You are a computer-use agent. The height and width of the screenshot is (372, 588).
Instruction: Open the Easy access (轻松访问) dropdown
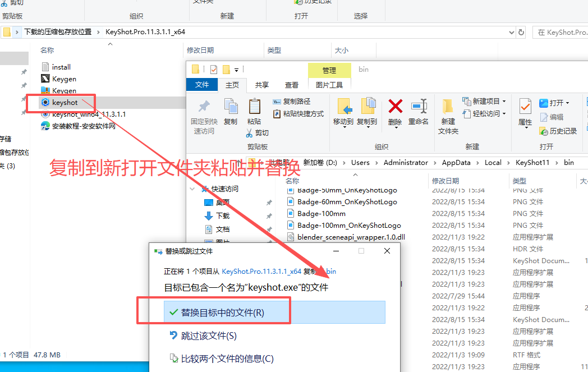tap(484, 113)
